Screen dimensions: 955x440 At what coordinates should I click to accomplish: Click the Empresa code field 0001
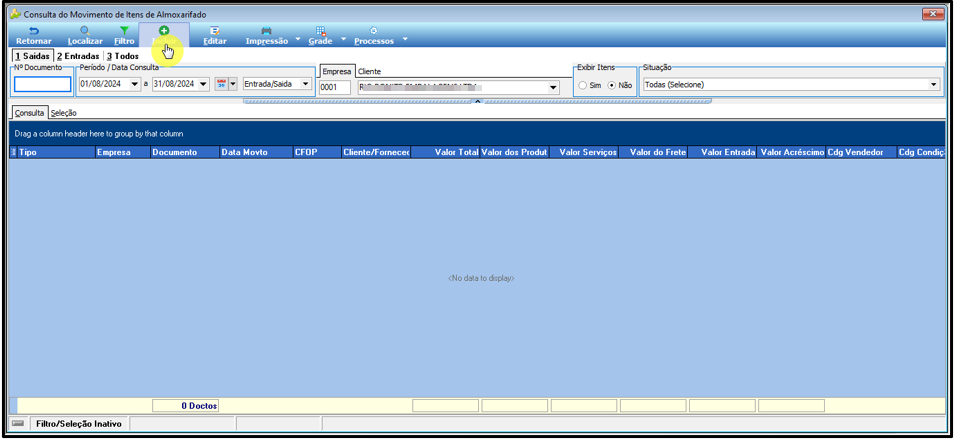click(335, 88)
